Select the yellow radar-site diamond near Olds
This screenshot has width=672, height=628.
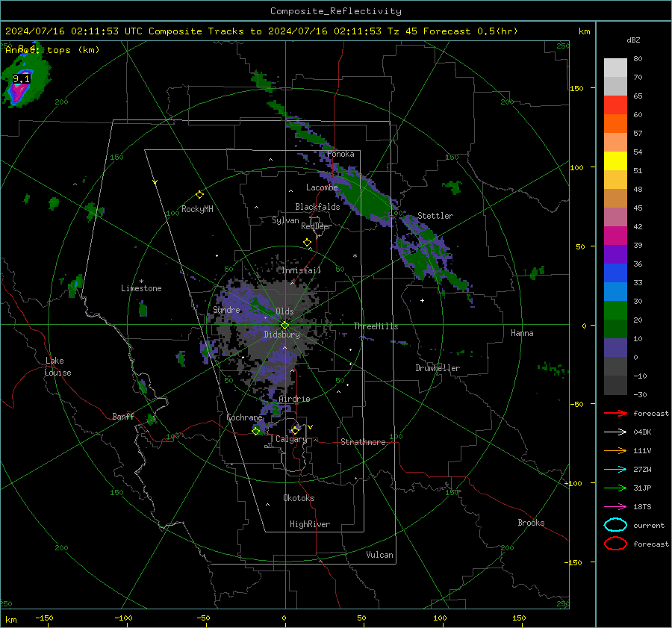coord(284,326)
